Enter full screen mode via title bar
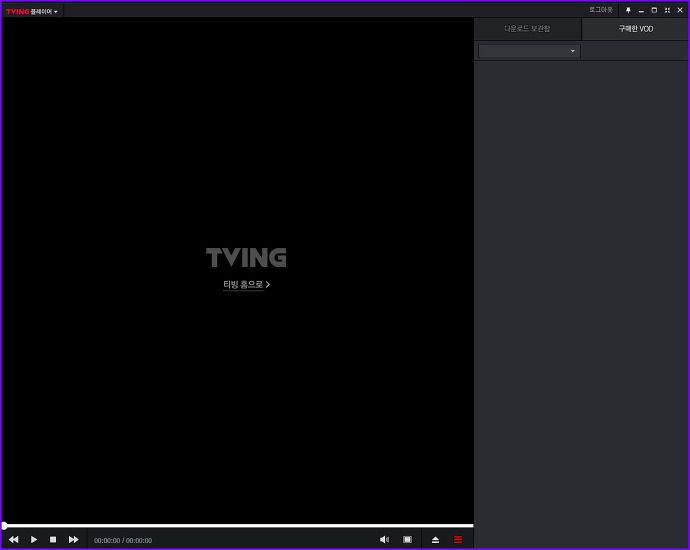The height and width of the screenshot is (550, 690). coord(667,10)
